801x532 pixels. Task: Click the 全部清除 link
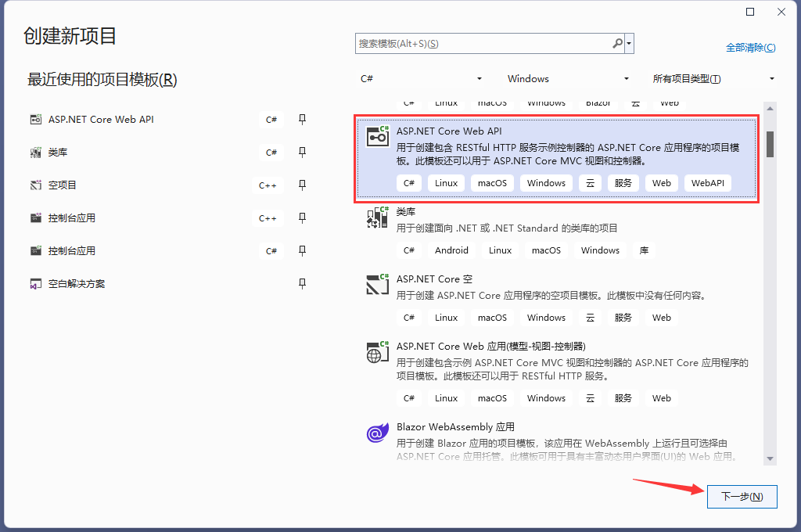pos(751,48)
